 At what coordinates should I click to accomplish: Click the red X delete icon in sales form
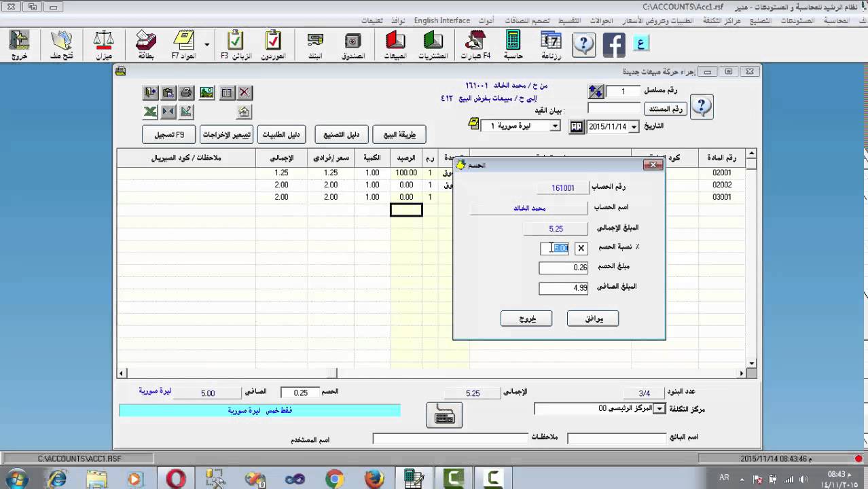point(245,92)
